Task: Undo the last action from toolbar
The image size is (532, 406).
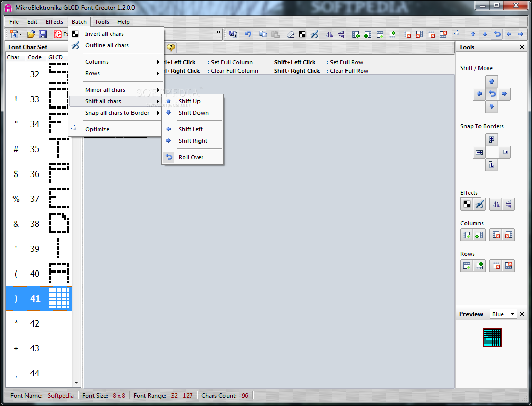Action: point(248,34)
